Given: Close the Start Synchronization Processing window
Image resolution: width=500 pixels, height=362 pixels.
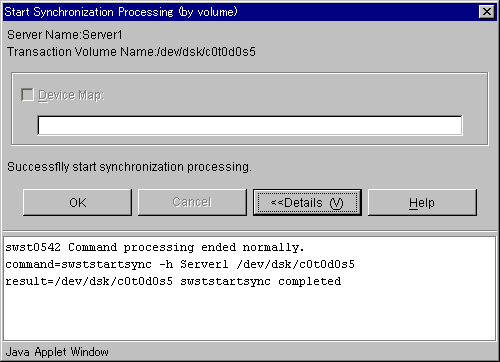Looking at the screenshot, I should pos(487,12).
